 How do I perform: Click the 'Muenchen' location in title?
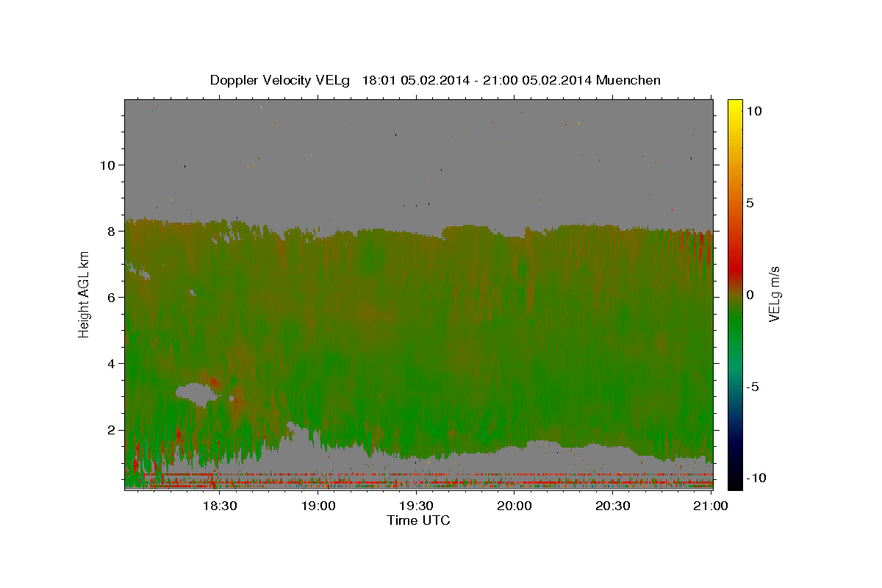628,80
